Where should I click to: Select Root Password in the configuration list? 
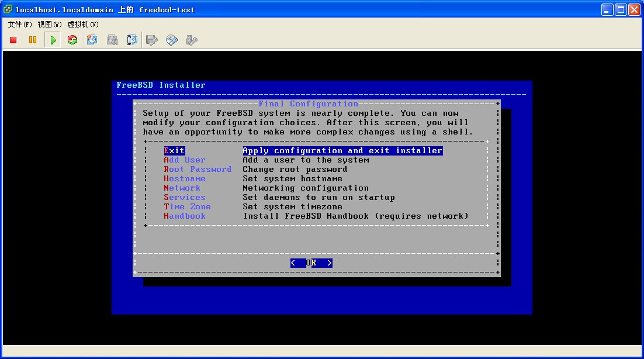198,170
